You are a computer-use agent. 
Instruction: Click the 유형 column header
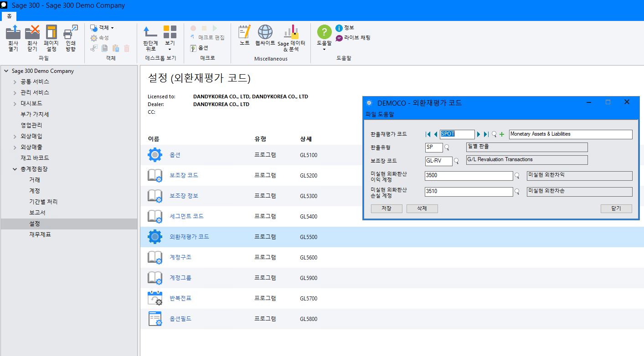click(260, 139)
